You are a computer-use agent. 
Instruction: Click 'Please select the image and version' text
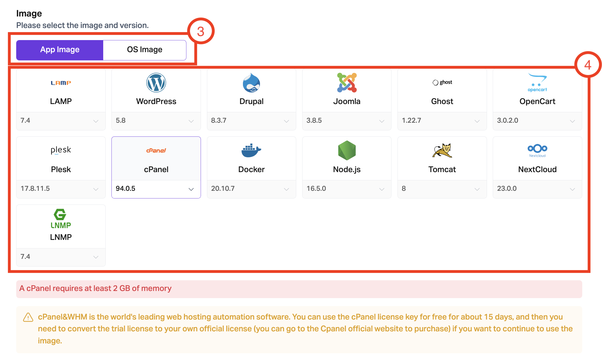click(82, 25)
